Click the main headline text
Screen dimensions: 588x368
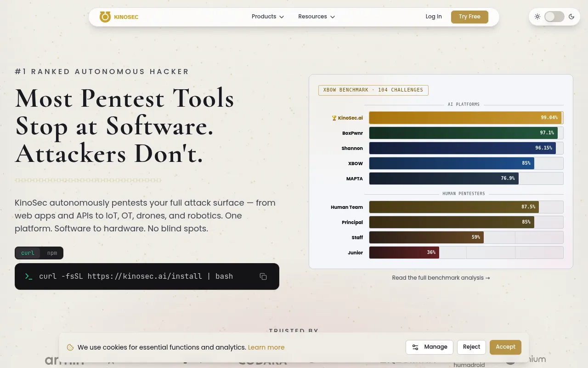click(x=124, y=126)
